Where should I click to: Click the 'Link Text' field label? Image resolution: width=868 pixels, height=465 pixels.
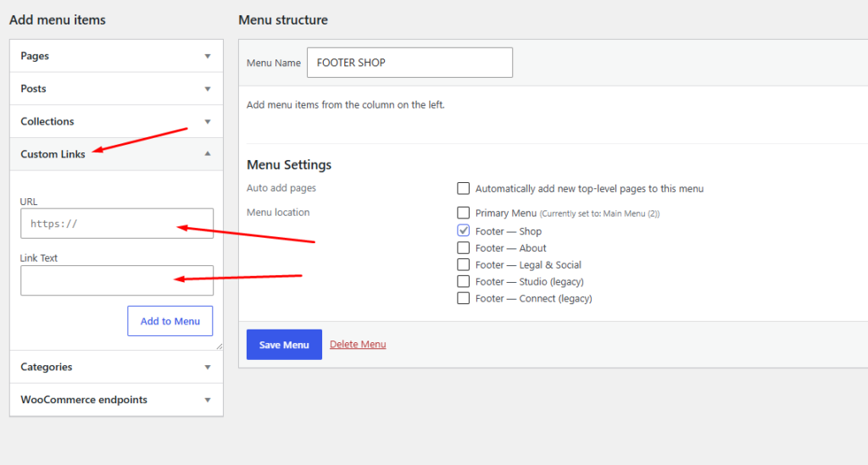(39, 257)
